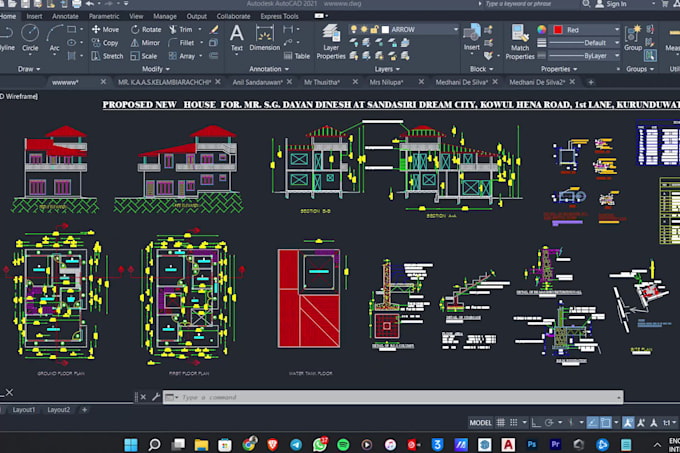Select the Mirror tool
Viewport: 680px width, 453px height.
145,43
